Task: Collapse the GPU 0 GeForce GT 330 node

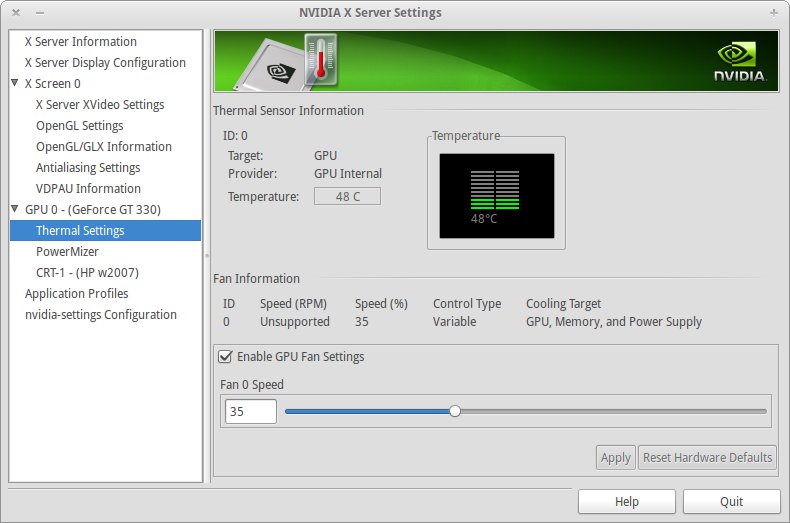Action: [15, 209]
